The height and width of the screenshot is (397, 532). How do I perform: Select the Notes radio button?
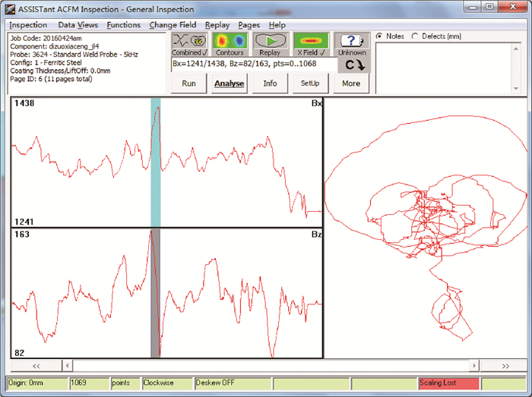click(x=380, y=36)
